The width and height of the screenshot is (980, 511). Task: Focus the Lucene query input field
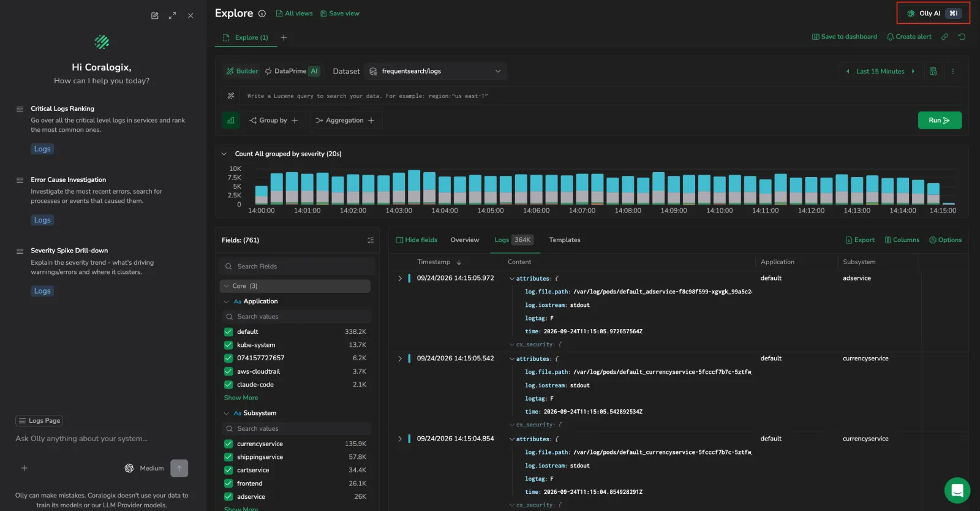pyautogui.click(x=600, y=96)
